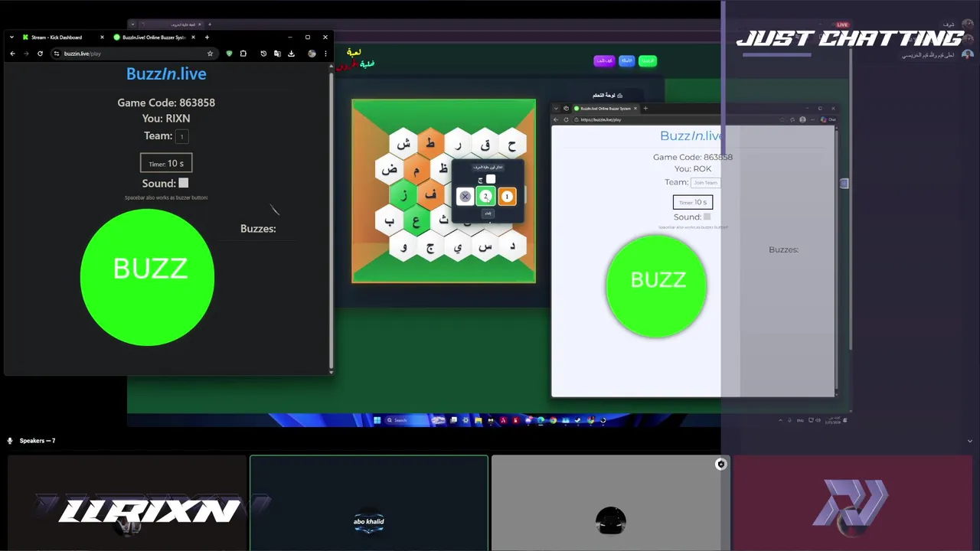This screenshot has width=980, height=551.
Task: Click the ش hexagon on the board
Action: 403,144
